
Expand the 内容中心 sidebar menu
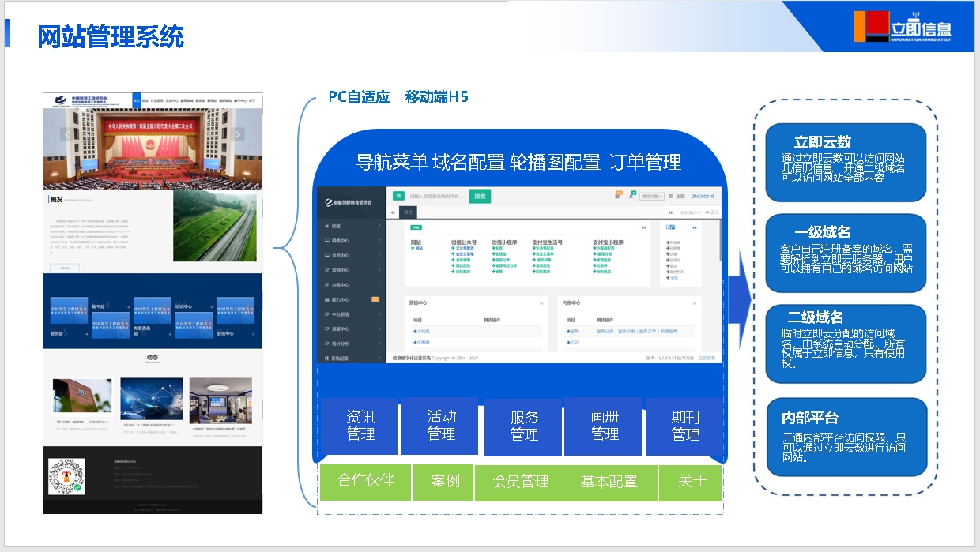click(351, 284)
